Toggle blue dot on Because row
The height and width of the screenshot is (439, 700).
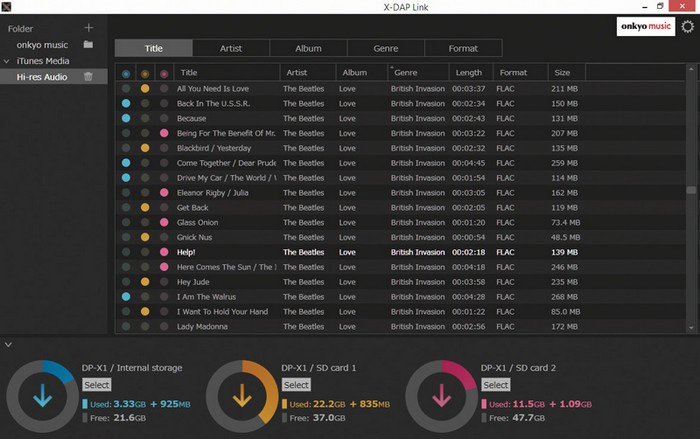click(126, 118)
